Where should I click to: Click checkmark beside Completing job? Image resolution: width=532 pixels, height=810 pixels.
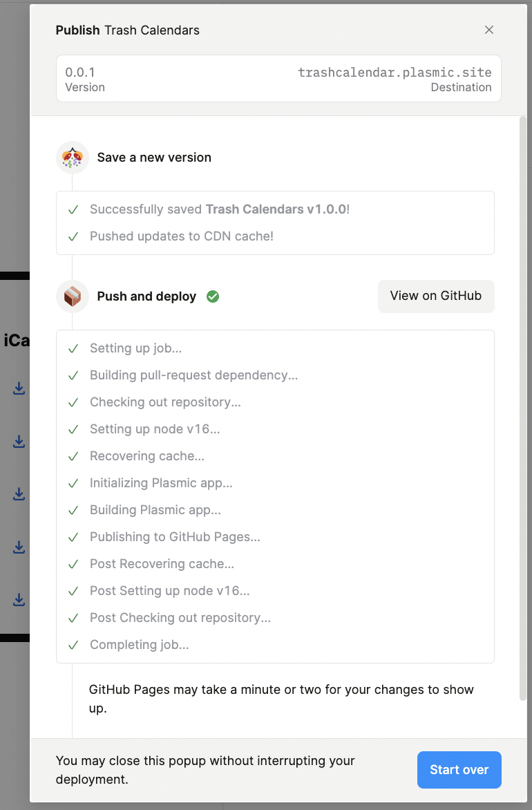coord(73,646)
